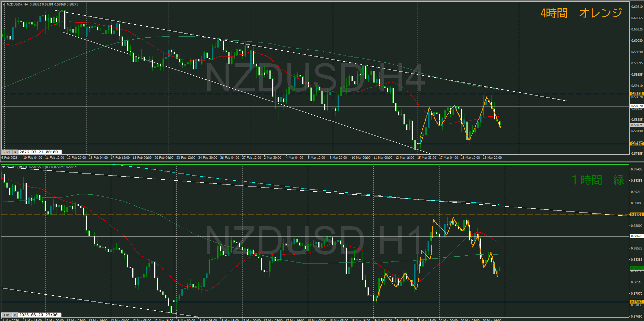Click the '6 Feb 2026' time axis label on H4
Image resolution: width=644 pixels, height=321 pixels.
coord(10,158)
